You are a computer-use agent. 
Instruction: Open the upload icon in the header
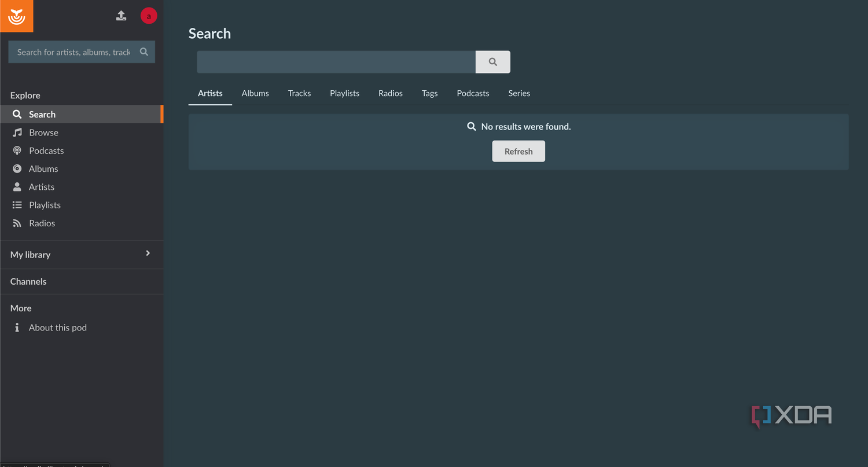(121, 16)
